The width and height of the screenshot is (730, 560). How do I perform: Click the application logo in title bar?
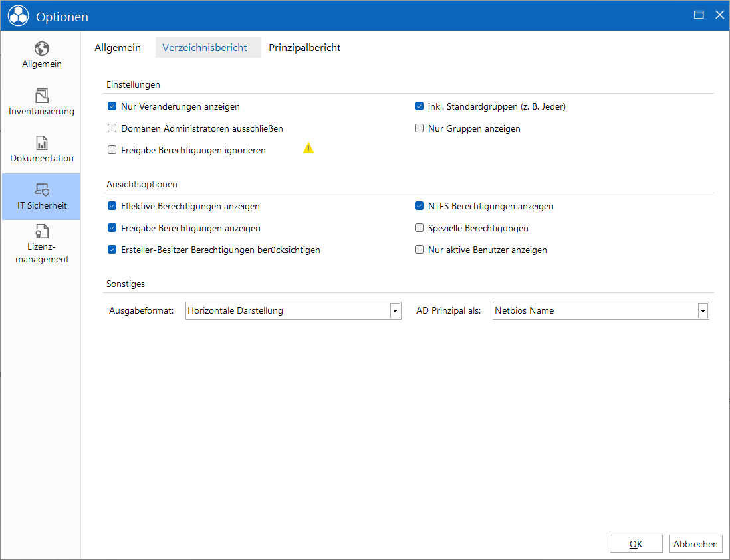[18, 15]
